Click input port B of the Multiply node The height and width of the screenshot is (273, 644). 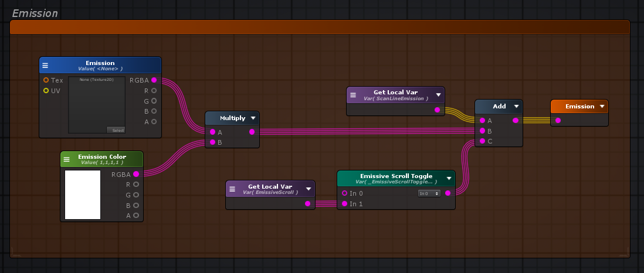click(x=212, y=142)
